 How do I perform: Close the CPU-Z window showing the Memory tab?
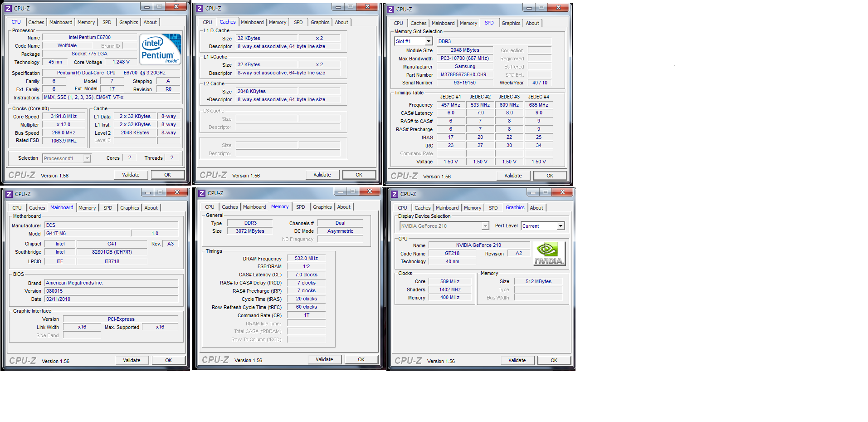(x=370, y=191)
